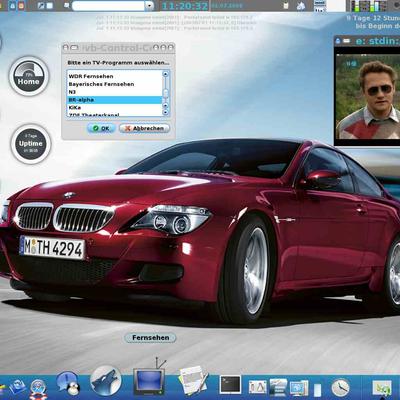This screenshot has height=400, width=400.
Task: Click the video player window showing the man
Action: (x=367, y=95)
